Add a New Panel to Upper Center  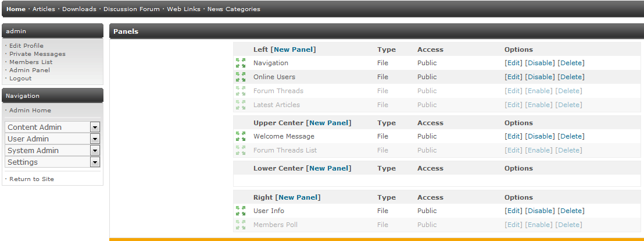pyautogui.click(x=328, y=123)
